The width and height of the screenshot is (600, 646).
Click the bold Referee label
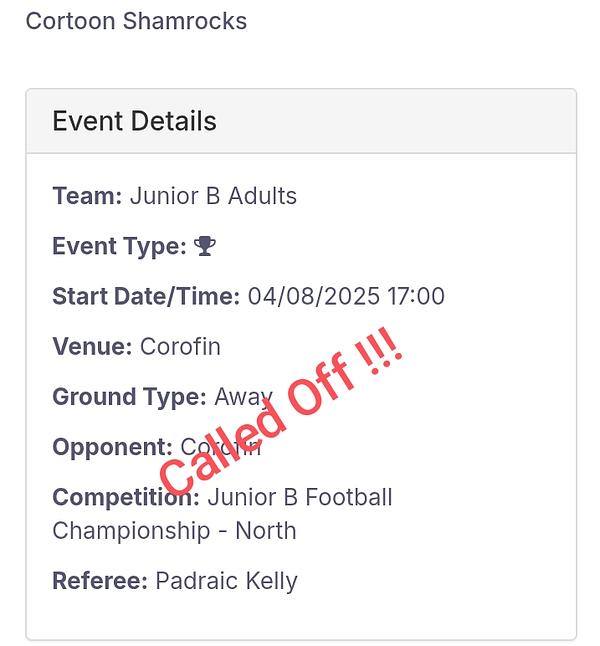[100, 580]
